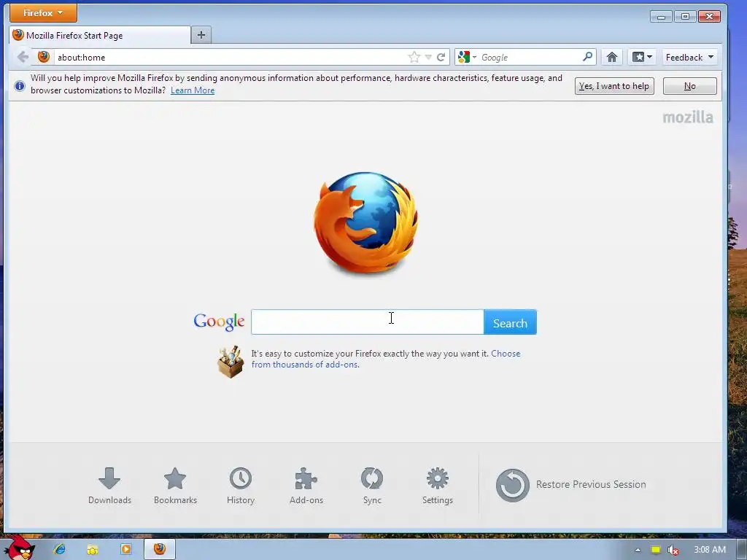Image resolution: width=747 pixels, height=560 pixels.
Task: Open the toolbar bookmarks menu button
Action: (642, 57)
